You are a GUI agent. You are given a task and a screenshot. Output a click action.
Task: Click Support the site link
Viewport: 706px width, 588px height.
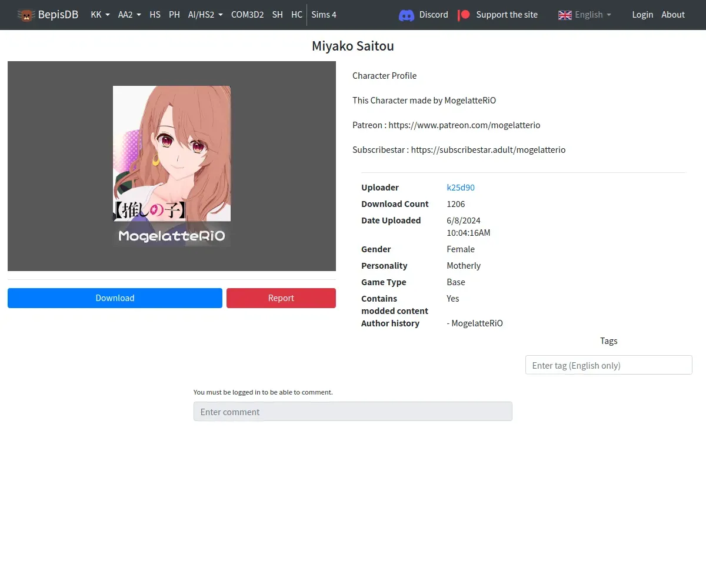pyautogui.click(x=507, y=15)
